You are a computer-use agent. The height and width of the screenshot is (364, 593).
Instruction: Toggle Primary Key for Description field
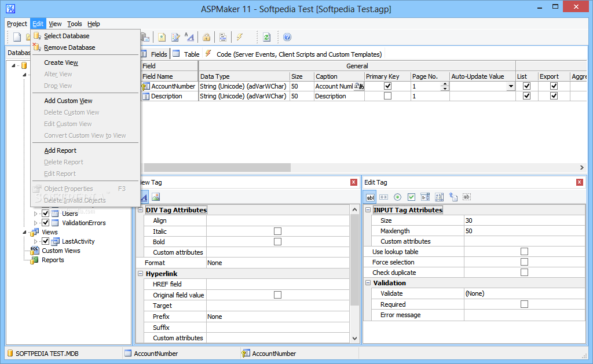point(387,96)
